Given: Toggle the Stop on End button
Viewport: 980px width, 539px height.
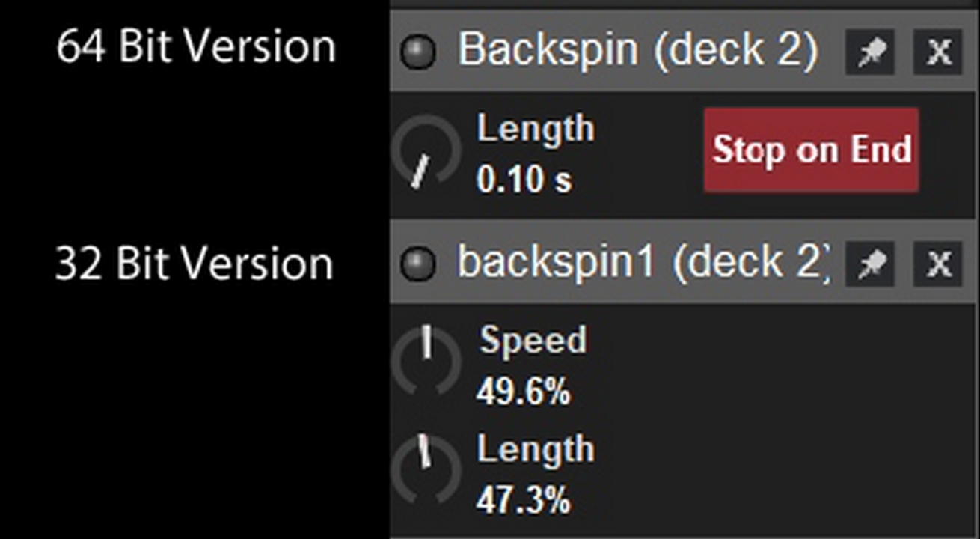Looking at the screenshot, I should (x=811, y=150).
